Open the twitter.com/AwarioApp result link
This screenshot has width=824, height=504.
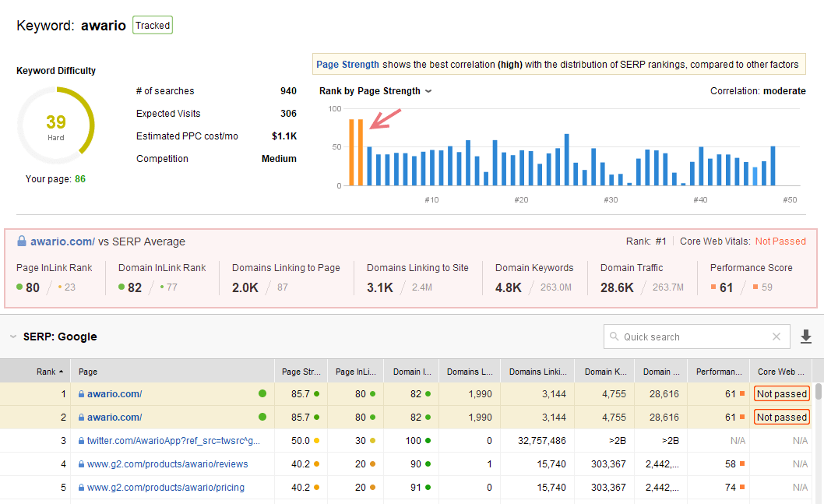click(174, 440)
